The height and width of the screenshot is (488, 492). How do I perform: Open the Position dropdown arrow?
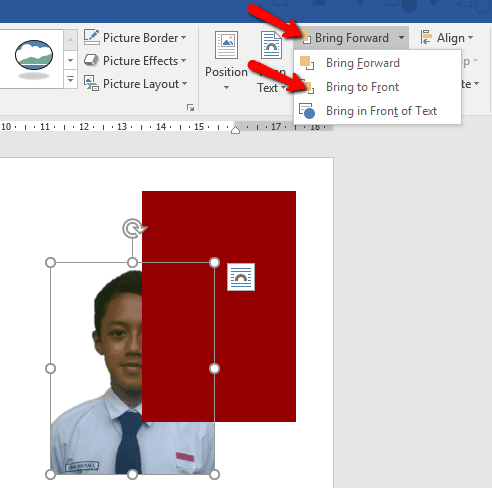(x=226, y=88)
